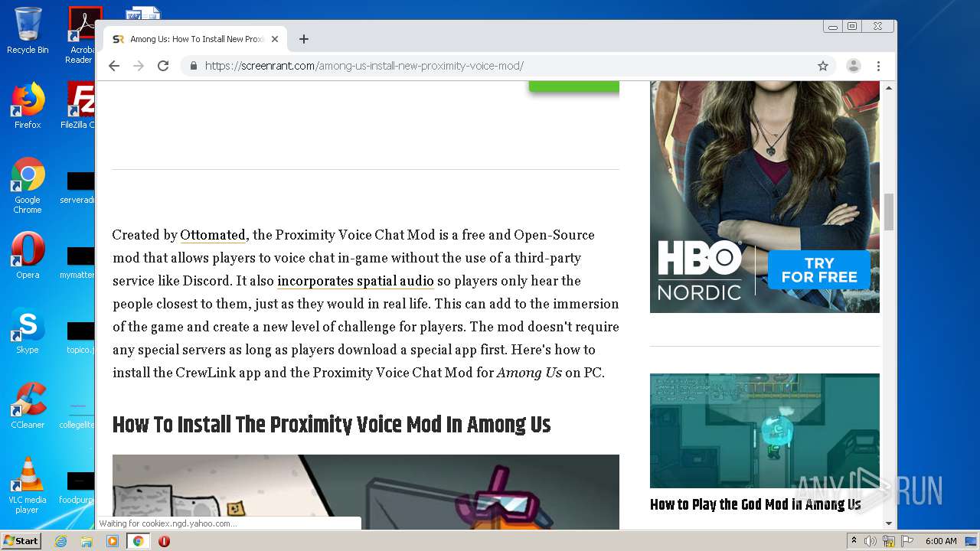Open the Ottomated link
The width and height of the screenshot is (980, 551).
[x=213, y=235]
